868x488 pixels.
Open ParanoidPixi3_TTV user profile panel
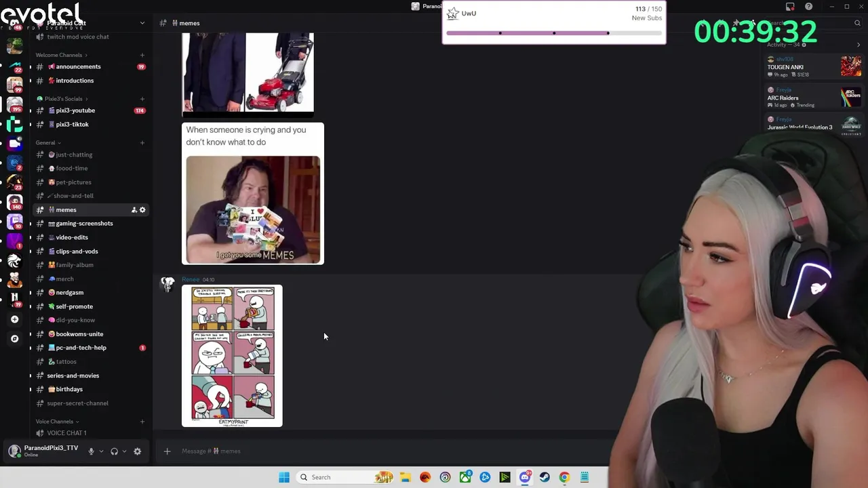pos(43,451)
